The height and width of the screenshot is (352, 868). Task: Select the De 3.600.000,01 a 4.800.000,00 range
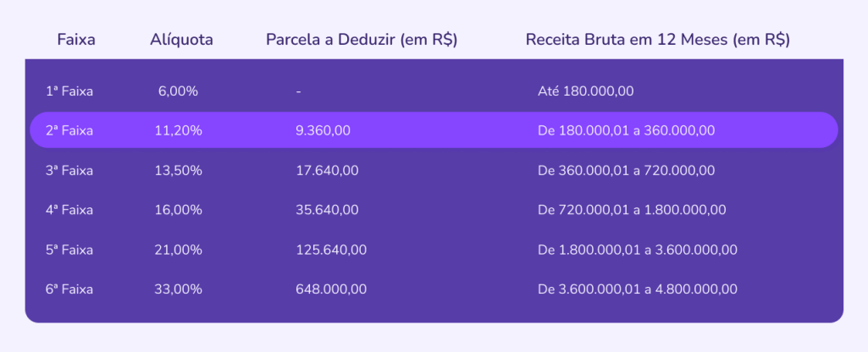[x=637, y=289]
